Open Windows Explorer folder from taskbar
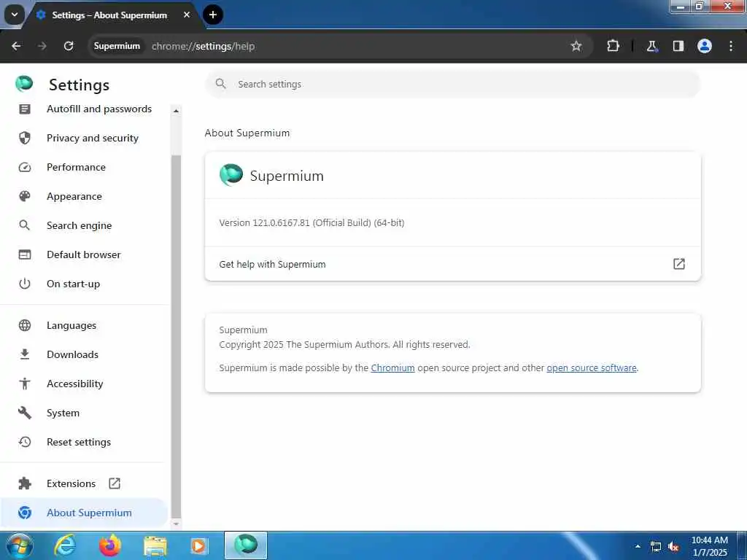The image size is (747, 560). [155, 546]
